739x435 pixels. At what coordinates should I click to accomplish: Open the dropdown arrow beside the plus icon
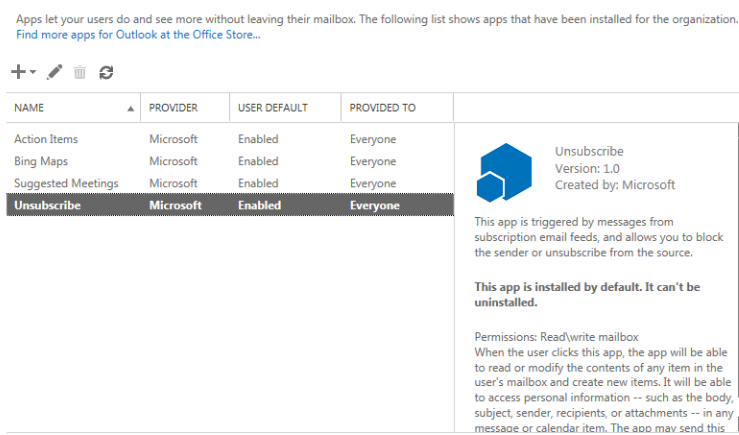[33, 73]
